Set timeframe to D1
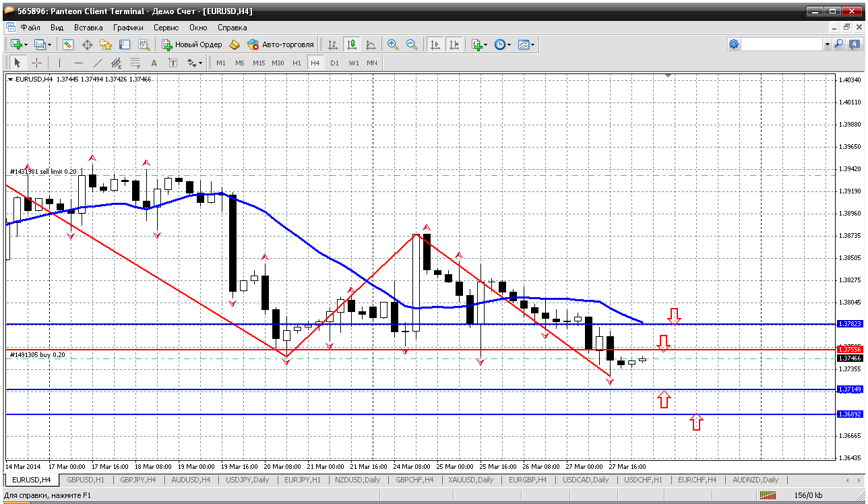Screen dimensions: 868x504 (x=334, y=63)
